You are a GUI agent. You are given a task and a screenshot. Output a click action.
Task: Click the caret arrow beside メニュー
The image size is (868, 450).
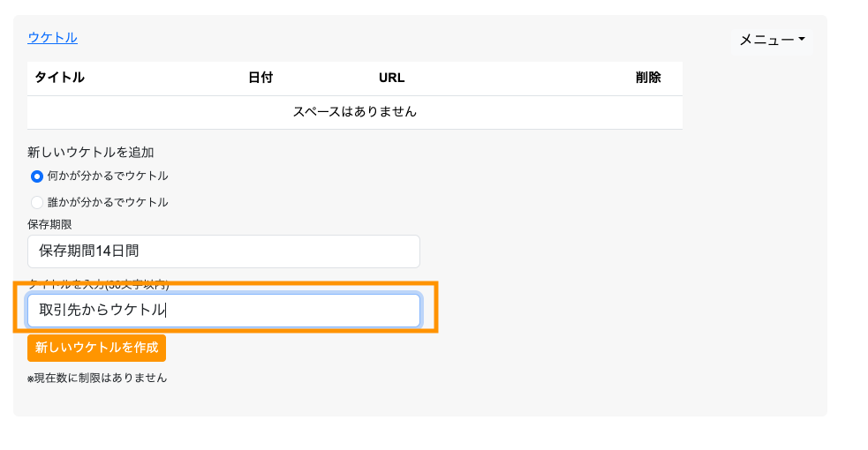[802, 40]
